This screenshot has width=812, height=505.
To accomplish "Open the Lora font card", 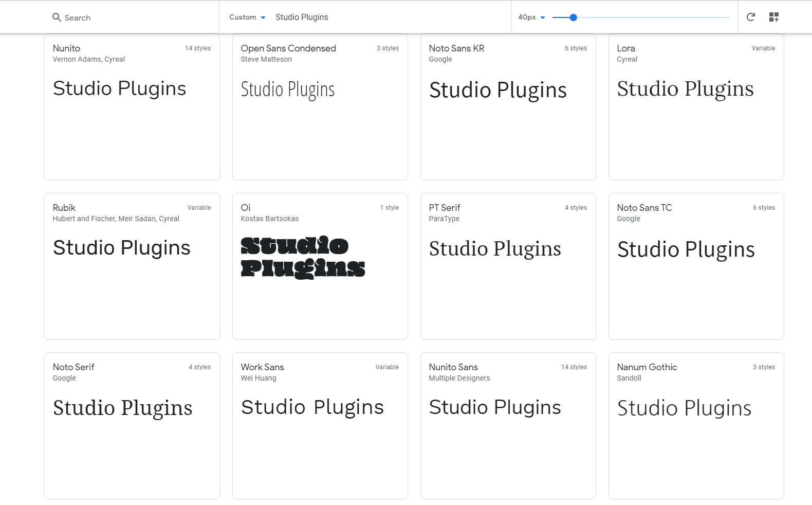I will (696, 107).
